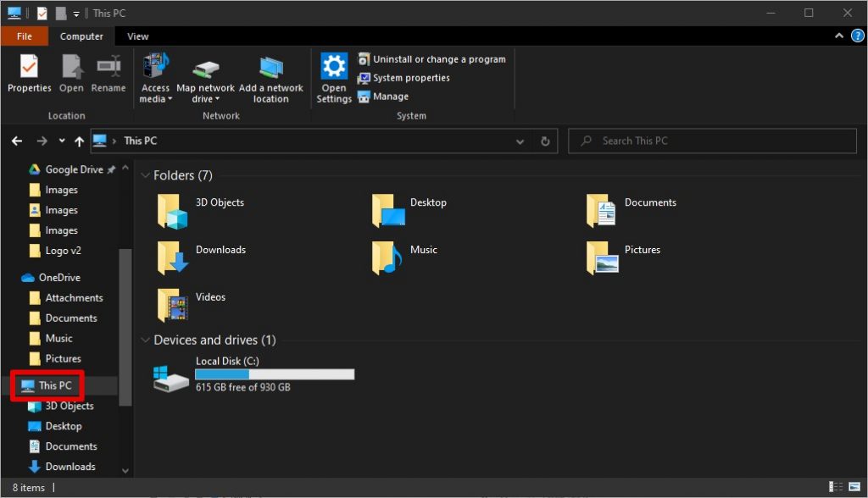Screen dimensions: 868x498
Task: Open Settings from the System group
Action: (x=333, y=76)
